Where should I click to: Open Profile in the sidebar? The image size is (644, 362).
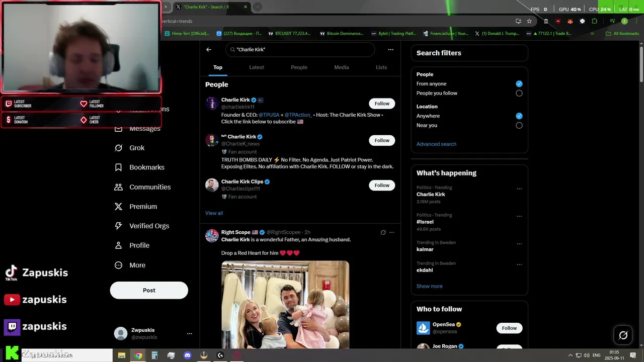tap(132, 245)
